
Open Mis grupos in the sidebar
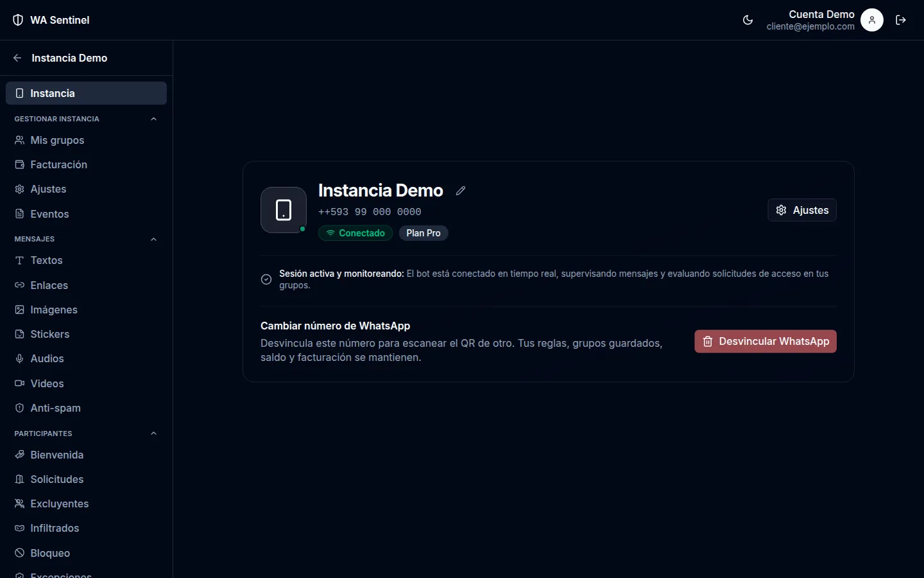(x=86, y=140)
